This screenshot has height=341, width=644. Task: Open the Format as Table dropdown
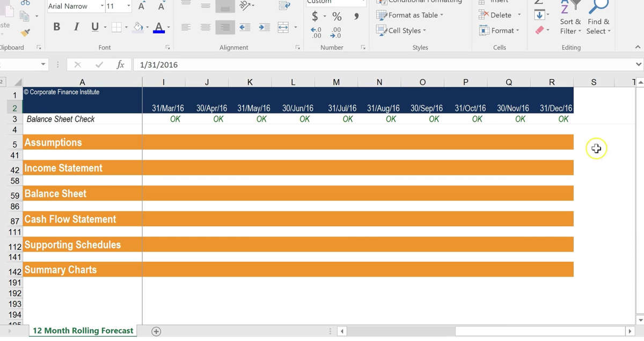[x=411, y=15]
